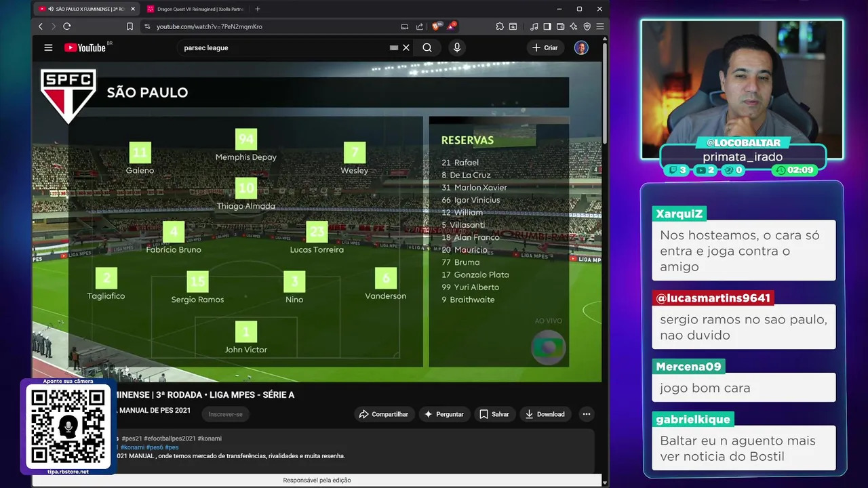Click reserve player Yuri Alberto

point(470,287)
